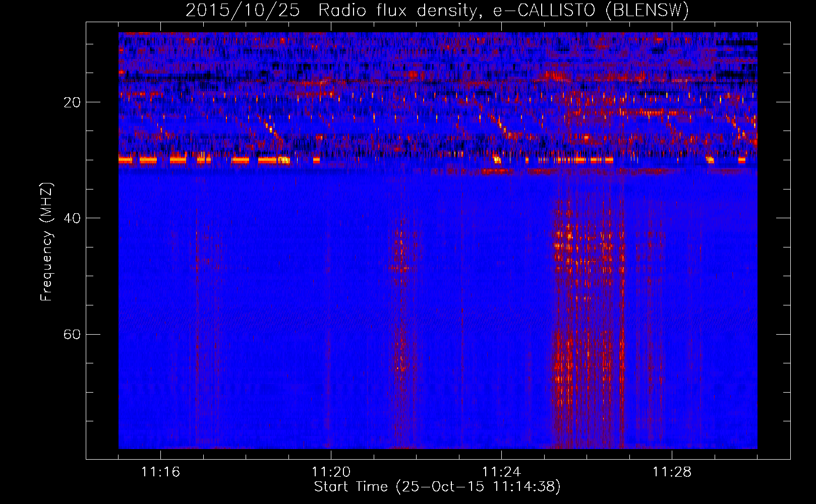The width and height of the screenshot is (816, 504).
Task: Click the 11:20 time axis label
Action: (331, 472)
